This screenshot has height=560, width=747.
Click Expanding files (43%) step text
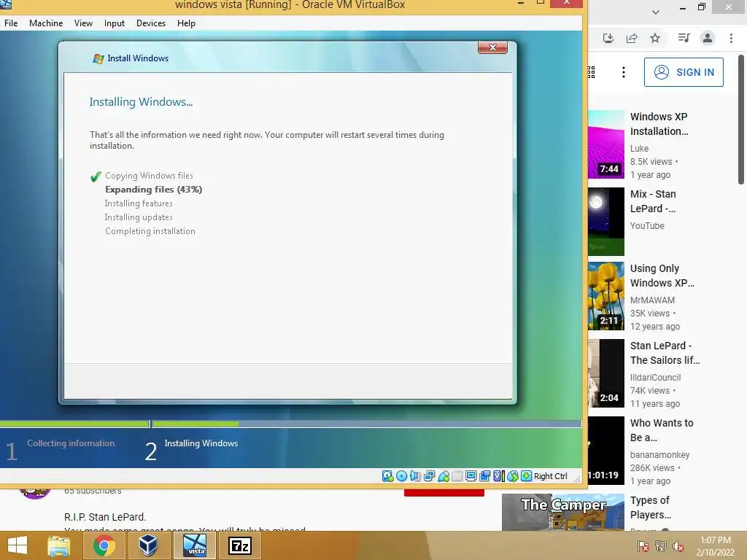153,189
